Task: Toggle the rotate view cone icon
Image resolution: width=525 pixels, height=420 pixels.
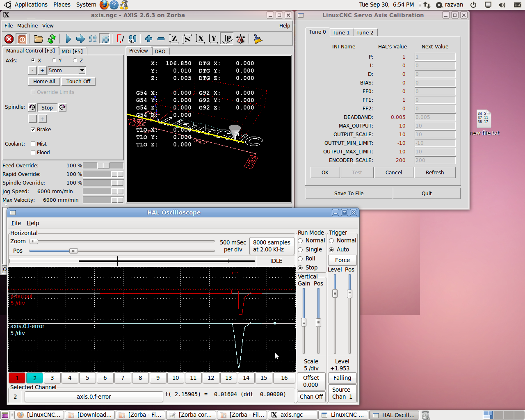Action: (240, 39)
